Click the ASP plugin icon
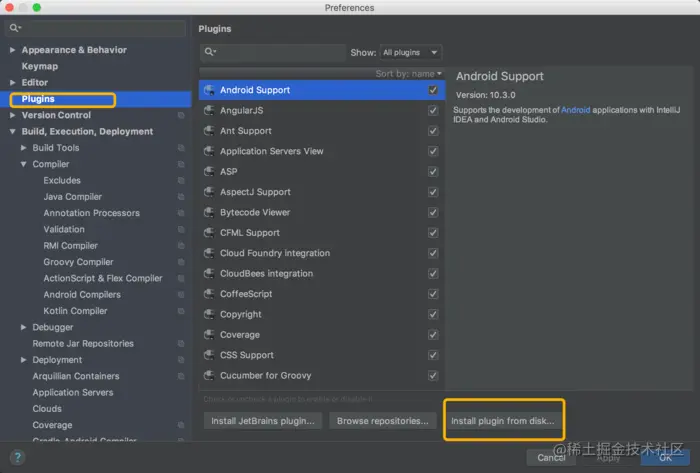The height and width of the screenshot is (473, 700). [209, 172]
